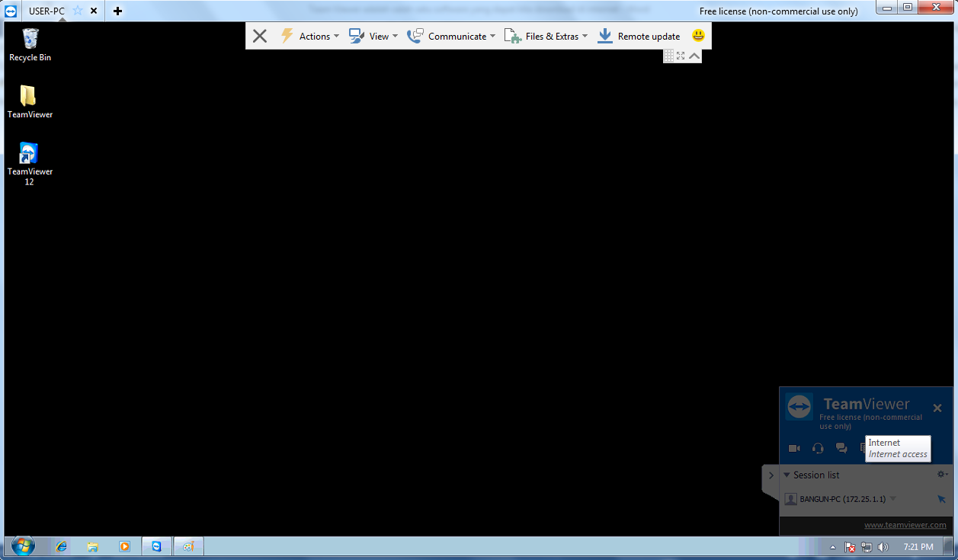Collapse the TeamViewer panel with the side arrow
The height and width of the screenshot is (560, 958).
pos(771,475)
